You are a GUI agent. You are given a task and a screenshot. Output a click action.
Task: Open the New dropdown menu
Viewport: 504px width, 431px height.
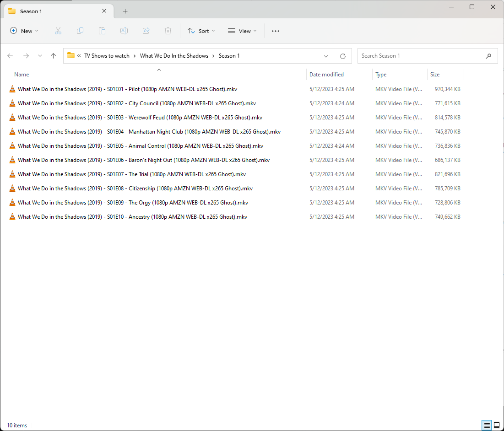(24, 31)
